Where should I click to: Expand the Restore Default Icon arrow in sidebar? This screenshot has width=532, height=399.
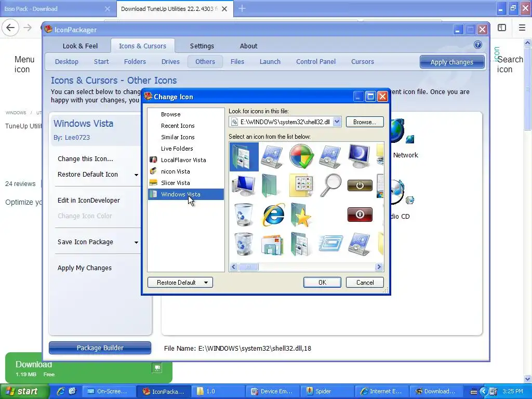(x=136, y=175)
